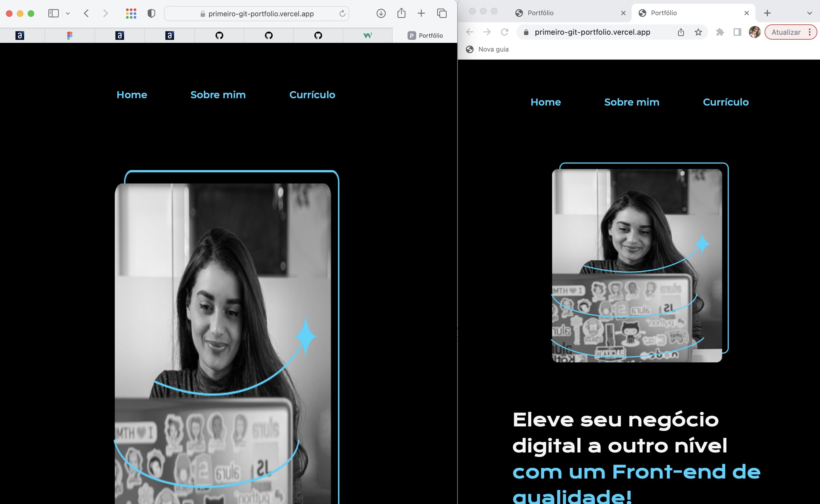This screenshot has width=820, height=504.
Task: Switch to the first Alura tab in Safari
Action: point(20,35)
